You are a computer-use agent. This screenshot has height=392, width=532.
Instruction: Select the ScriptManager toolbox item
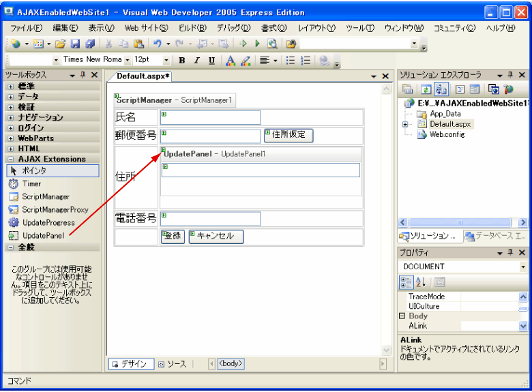[x=46, y=196]
